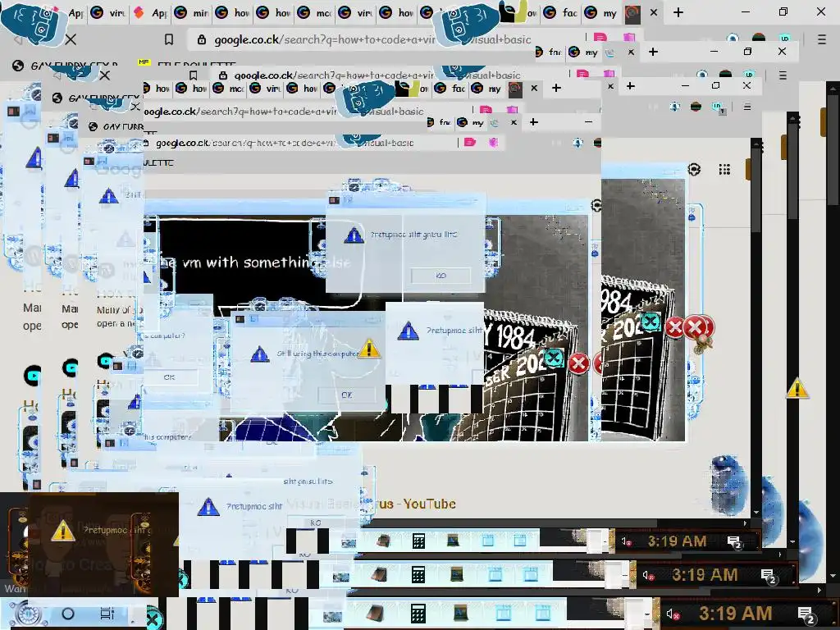Open a new tab in the second browser window
The image size is (840, 630).
tap(653, 52)
